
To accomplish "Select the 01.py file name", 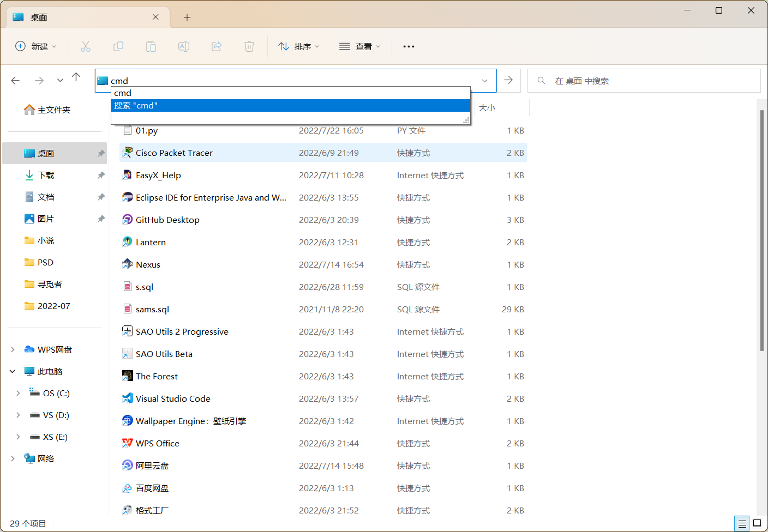I will pos(147,130).
